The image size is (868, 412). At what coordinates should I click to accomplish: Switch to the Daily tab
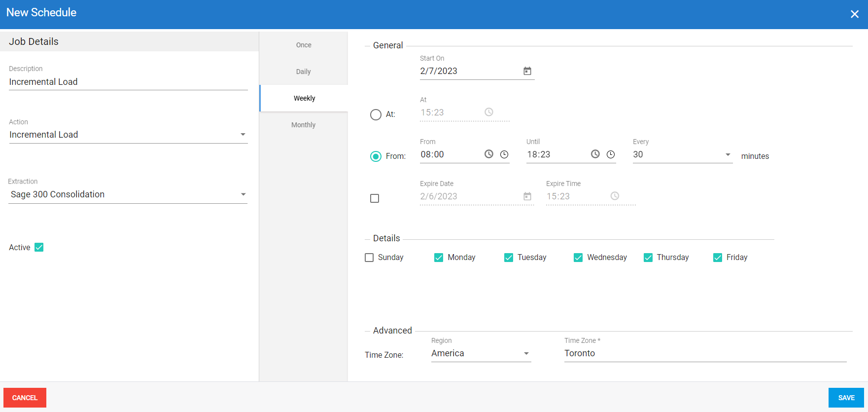point(303,72)
